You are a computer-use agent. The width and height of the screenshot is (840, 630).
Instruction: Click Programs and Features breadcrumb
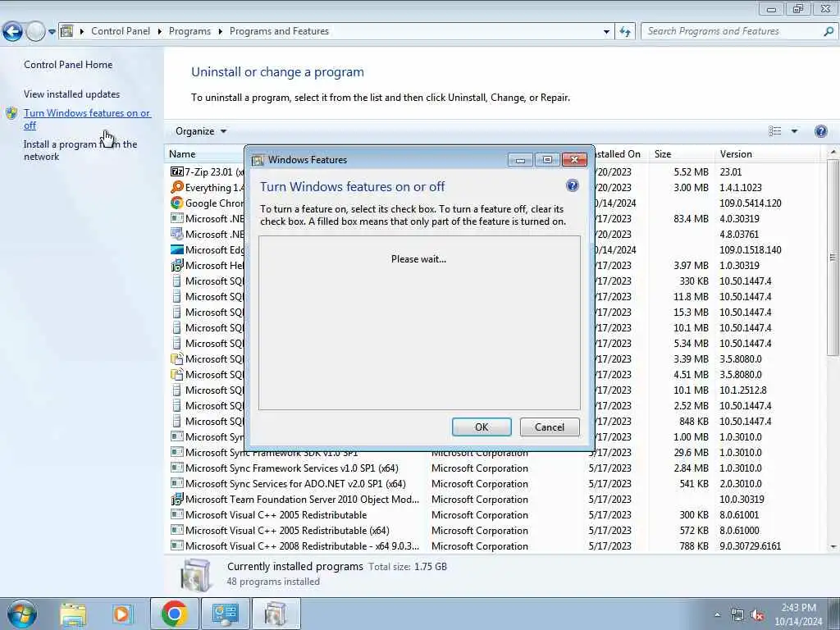coord(279,31)
